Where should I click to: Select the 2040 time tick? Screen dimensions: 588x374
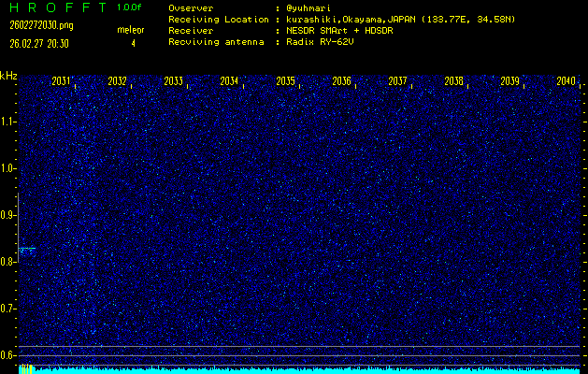tap(566, 81)
